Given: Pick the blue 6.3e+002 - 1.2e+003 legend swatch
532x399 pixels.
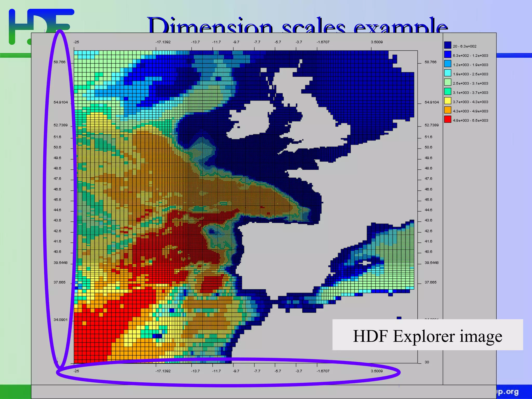Looking at the screenshot, I should pos(448,55).
